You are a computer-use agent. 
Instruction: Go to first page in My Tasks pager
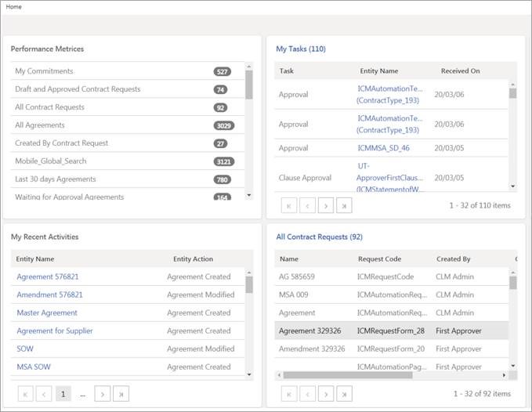(290, 205)
